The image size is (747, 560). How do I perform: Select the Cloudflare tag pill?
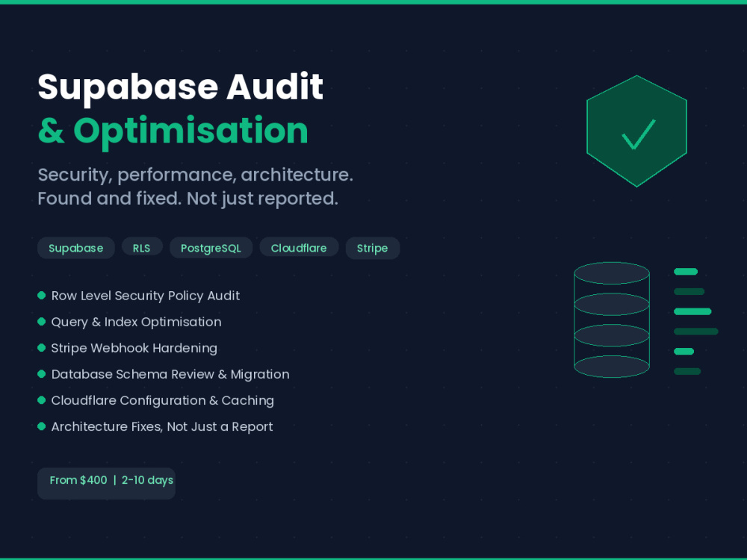click(x=299, y=246)
